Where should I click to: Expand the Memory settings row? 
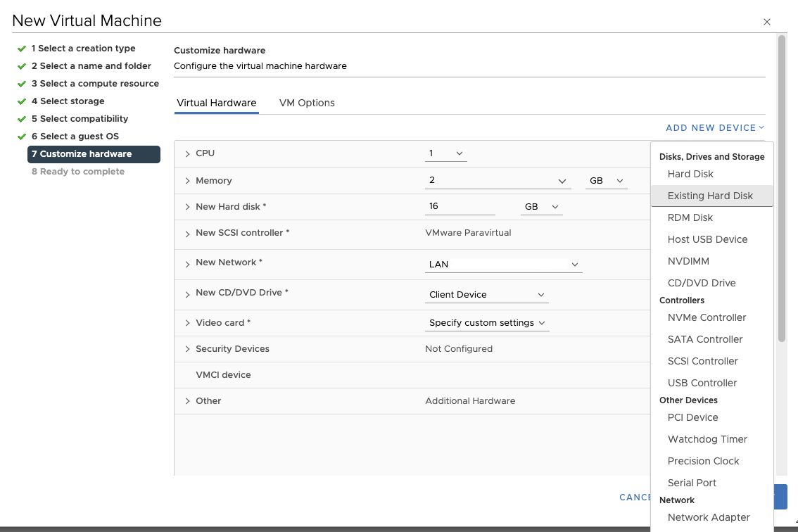coord(188,181)
